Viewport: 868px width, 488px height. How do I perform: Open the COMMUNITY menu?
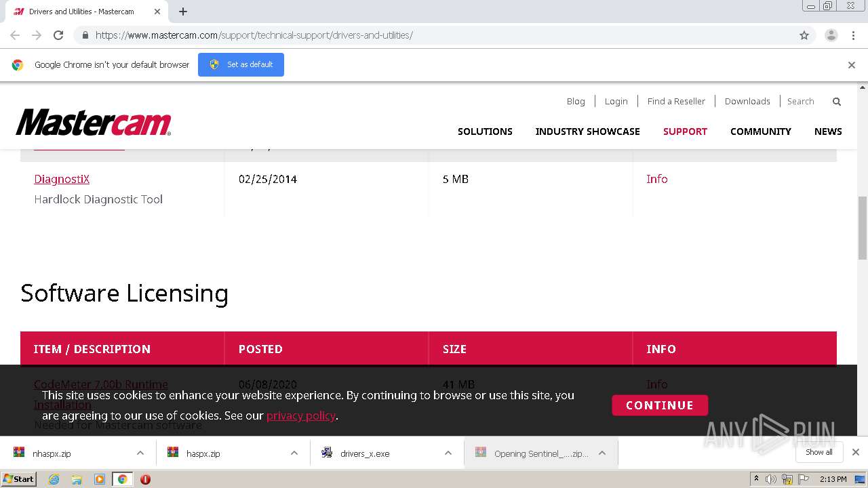click(x=761, y=131)
